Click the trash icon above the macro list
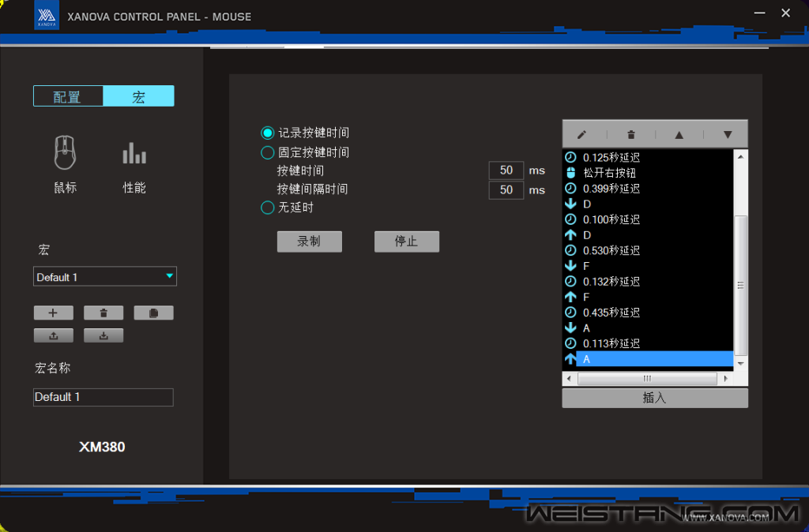Image resolution: width=809 pixels, height=532 pixels. [x=630, y=134]
